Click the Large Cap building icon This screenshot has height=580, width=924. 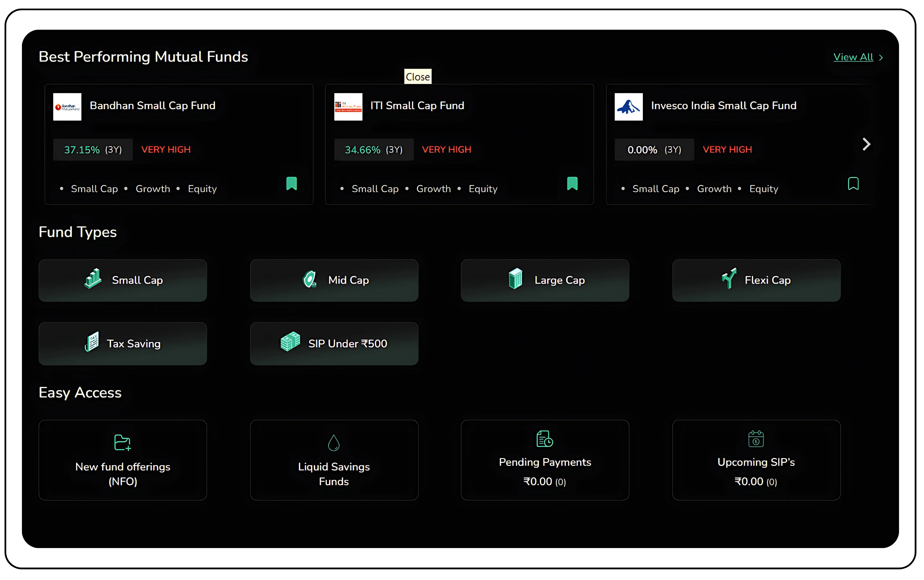point(515,279)
